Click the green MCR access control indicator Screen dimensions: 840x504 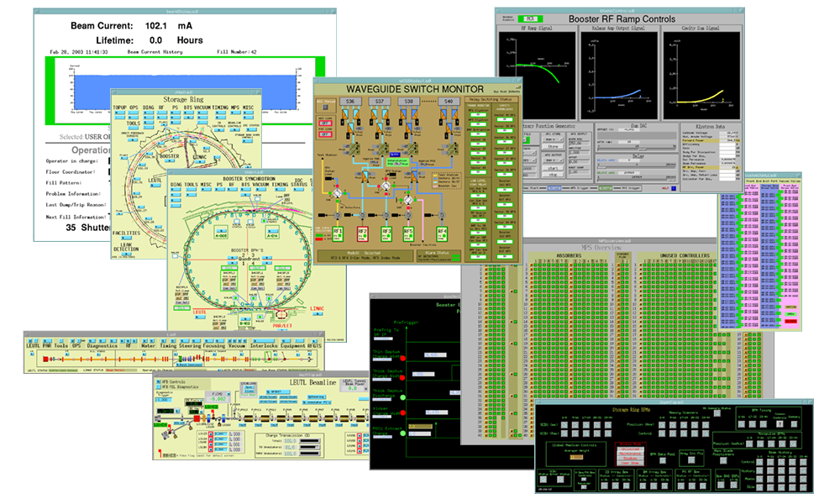point(531,17)
